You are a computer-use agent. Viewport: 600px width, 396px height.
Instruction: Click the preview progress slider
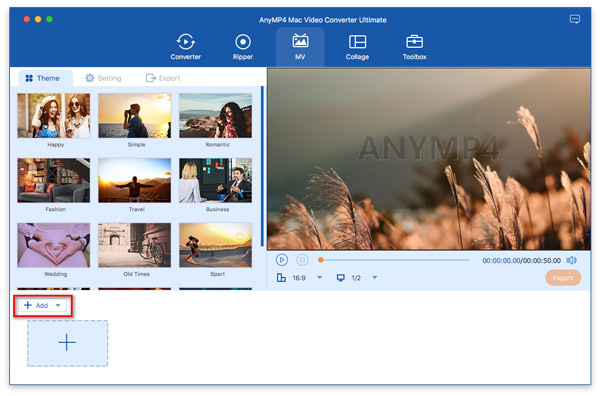click(394, 260)
